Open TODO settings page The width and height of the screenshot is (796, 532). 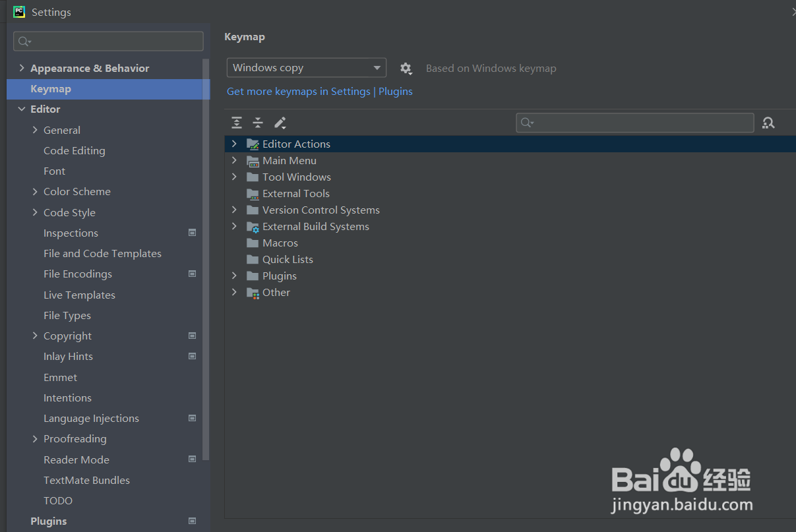tap(58, 500)
